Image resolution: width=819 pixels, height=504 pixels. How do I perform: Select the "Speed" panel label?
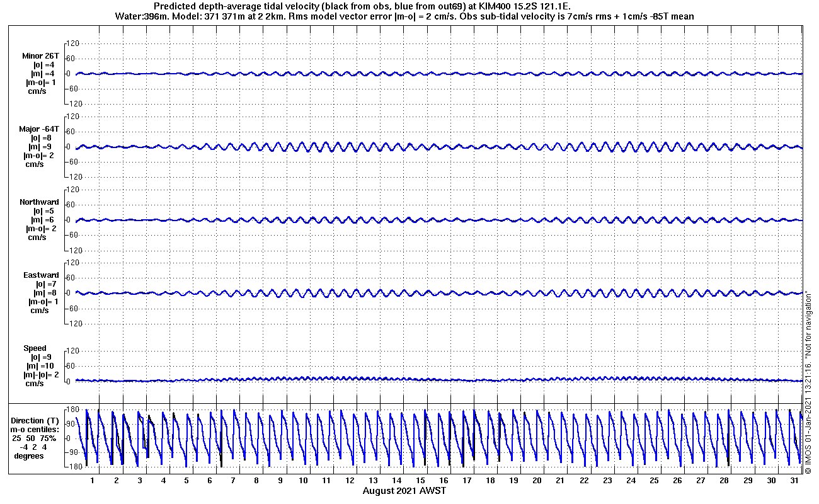pyautogui.click(x=35, y=348)
